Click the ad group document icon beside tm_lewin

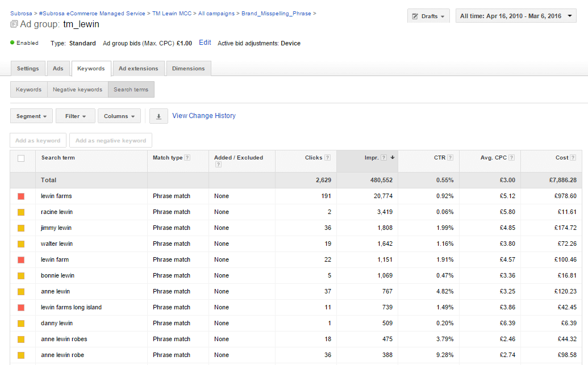[14, 24]
